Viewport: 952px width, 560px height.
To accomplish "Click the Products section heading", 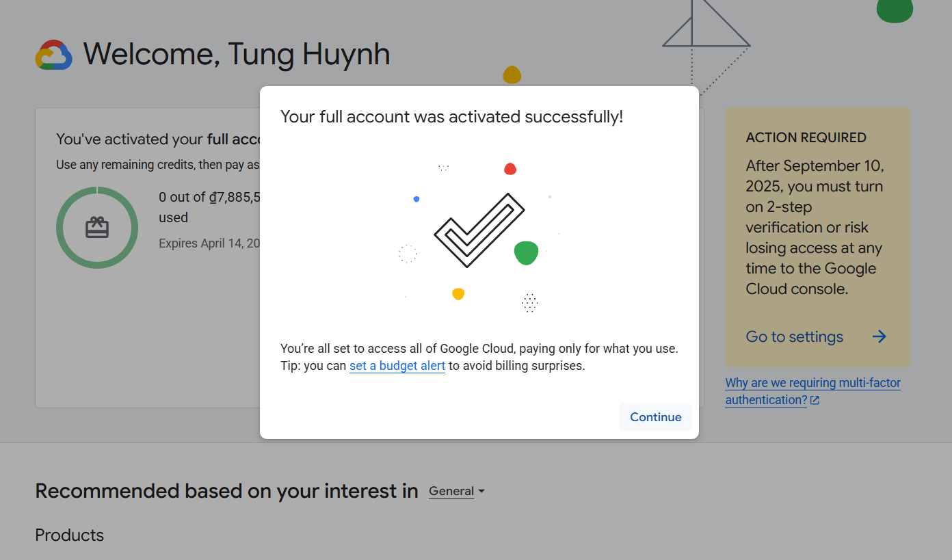I will [70, 535].
